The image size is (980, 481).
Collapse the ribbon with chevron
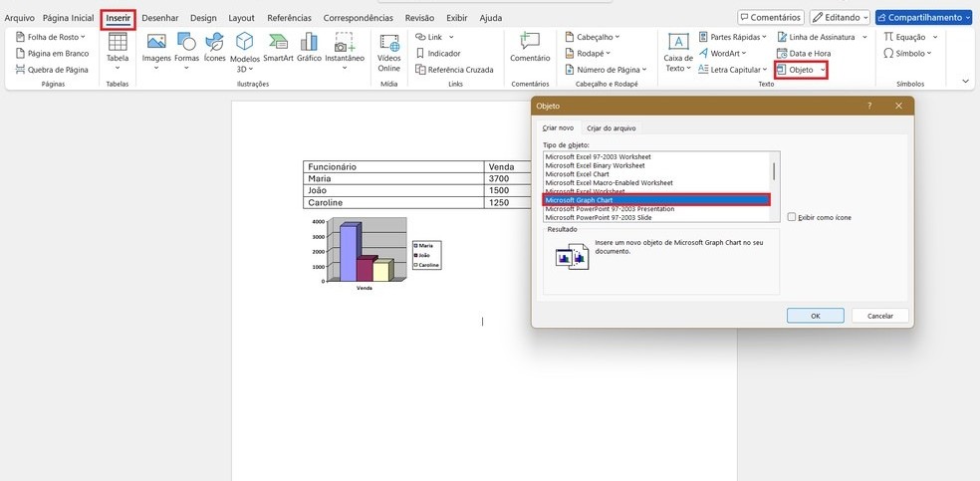(x=966, y=82)
